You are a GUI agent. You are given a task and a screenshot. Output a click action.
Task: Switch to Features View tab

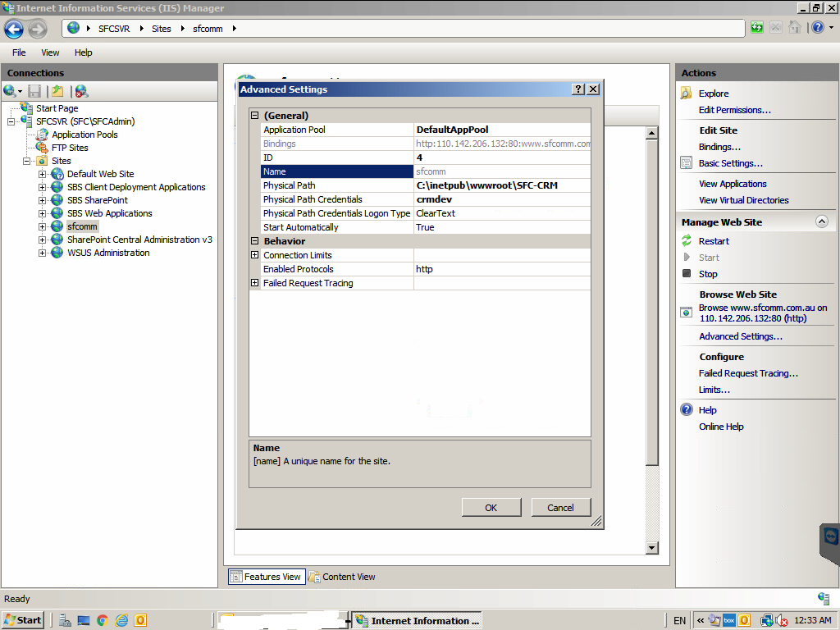[x=267, y=577]
